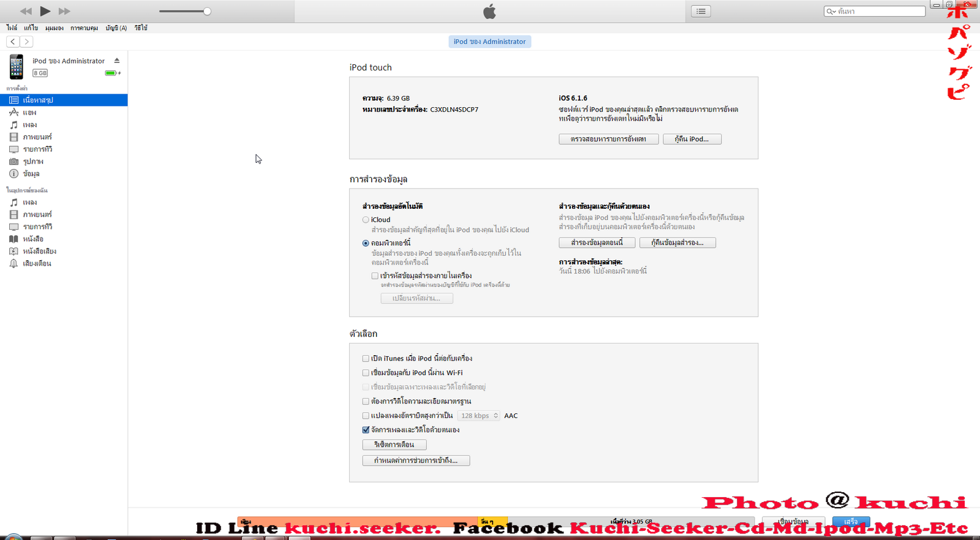
Task: Select เนื้อหาสรุป in the sidebar
Action: (64, 100)
